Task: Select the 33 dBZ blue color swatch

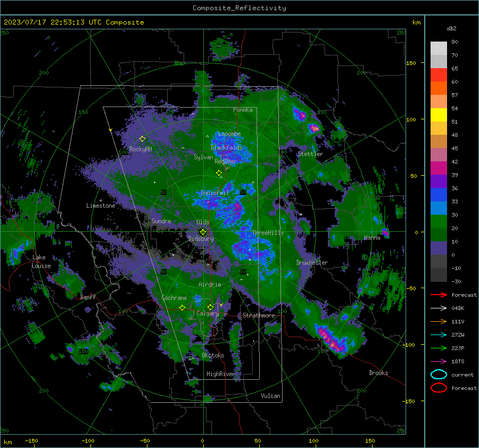Action: (x=439, y=208)
